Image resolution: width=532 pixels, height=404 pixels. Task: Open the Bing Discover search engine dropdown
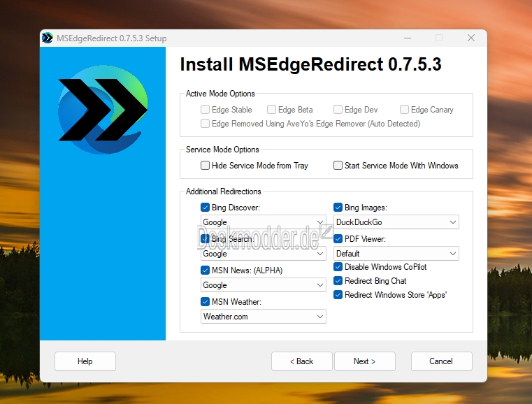click(x=264, y=222)
